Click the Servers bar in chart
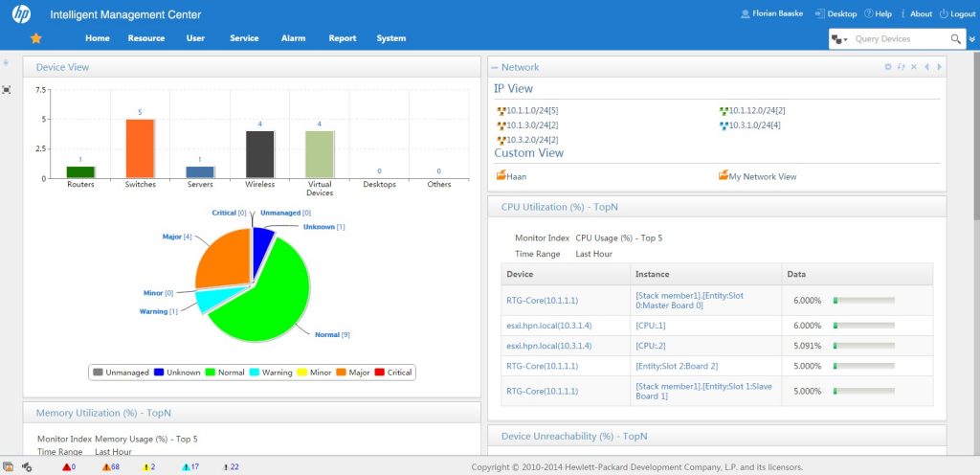Image resolution: width=980 pixels, height=475 pixels. (200, 171)
